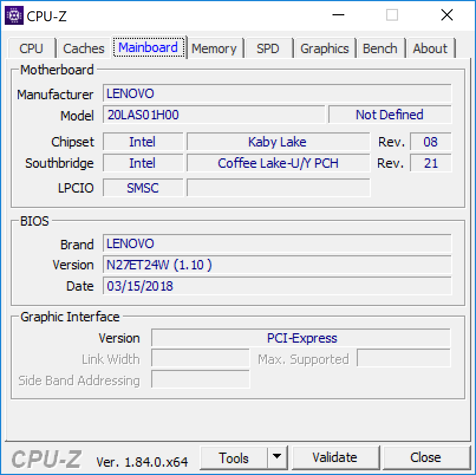Click the Southbridge Rev. value '21'
This screenshot has width=476, height=475.
(431, 163)
